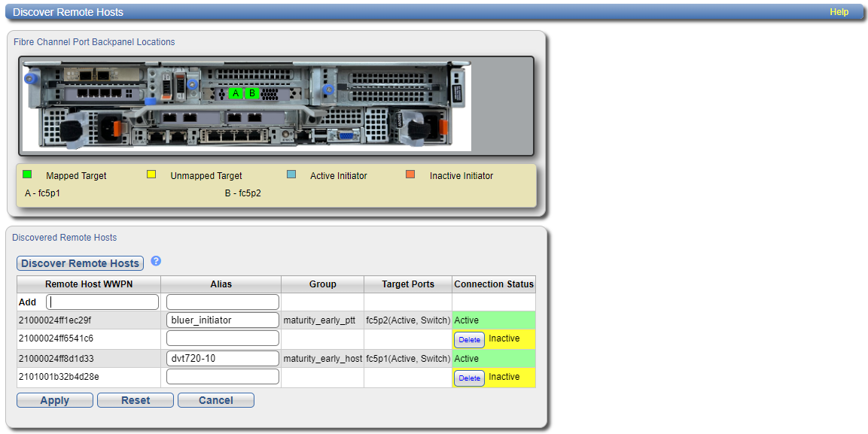
Task: Click the alias field for host 21000024ff6541c6
Action: point(222,339)
